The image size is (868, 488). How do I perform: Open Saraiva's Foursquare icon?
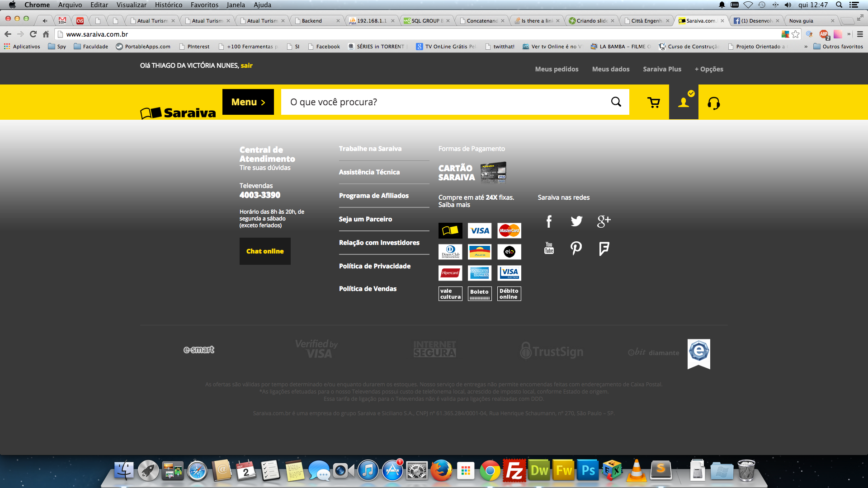click(x=604, y=249)
